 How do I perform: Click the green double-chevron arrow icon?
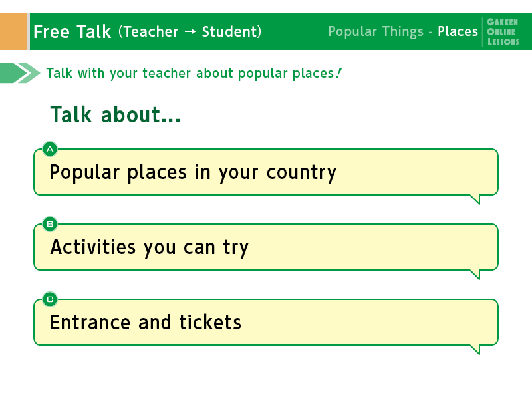coord(20,73)
